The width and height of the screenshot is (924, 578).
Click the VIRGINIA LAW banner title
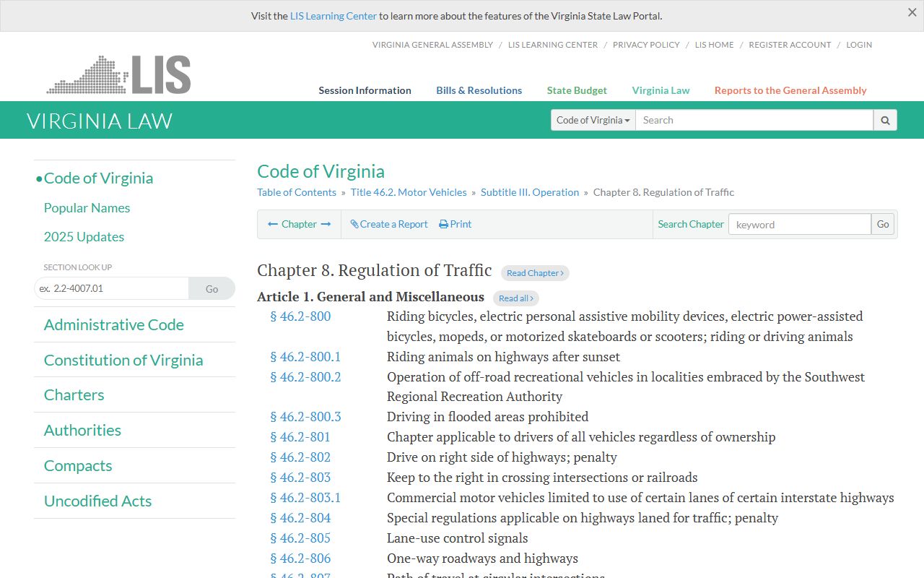coord(100,121)
